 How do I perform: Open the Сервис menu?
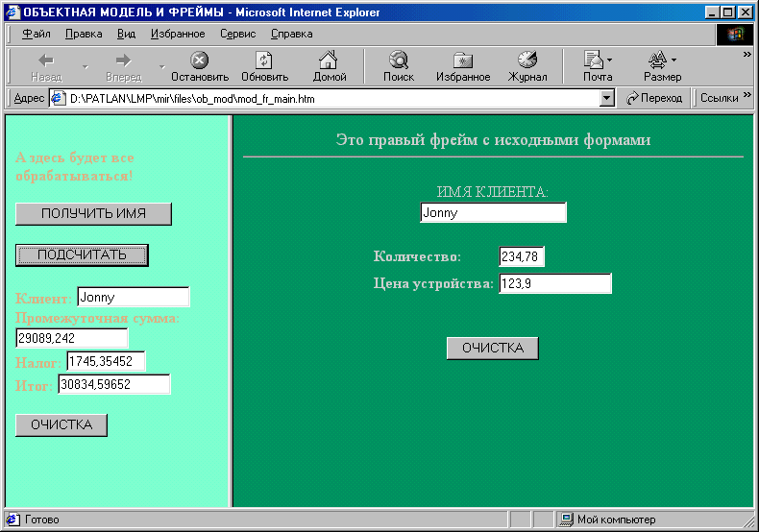pos(237,34)
